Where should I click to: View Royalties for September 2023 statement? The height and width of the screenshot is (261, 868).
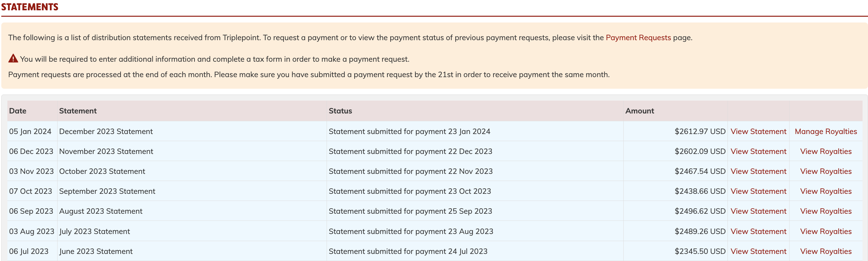[x=826, y=191]
